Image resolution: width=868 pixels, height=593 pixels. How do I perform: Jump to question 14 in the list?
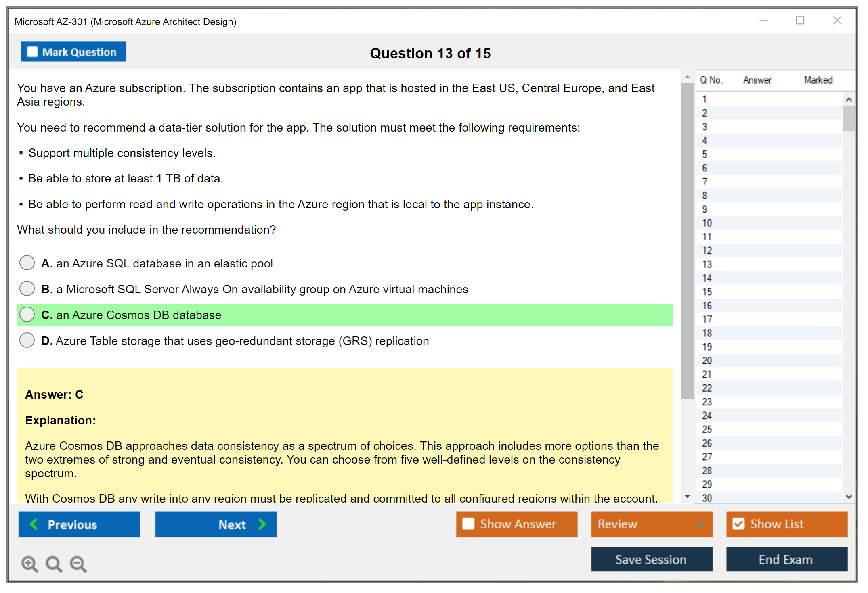click(707, 278)
